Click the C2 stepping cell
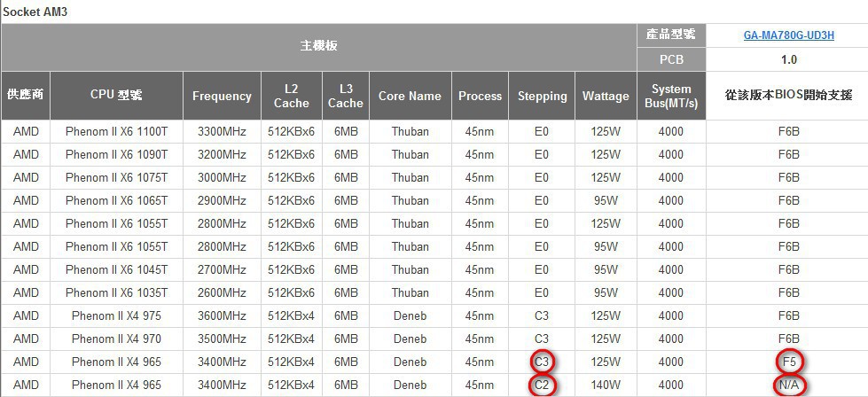868x397 pixels. pos(542,385)
